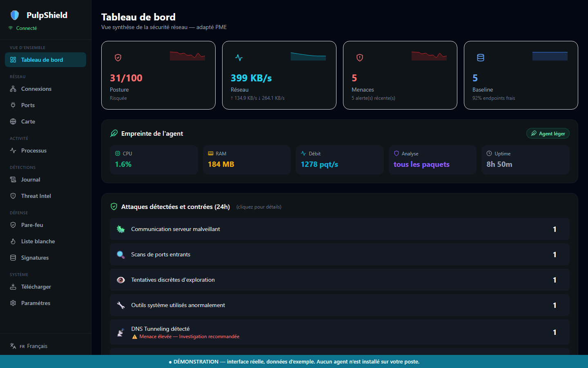
Task: Open the Journal page
Action: pyautogui.click(x=45, y=180)
